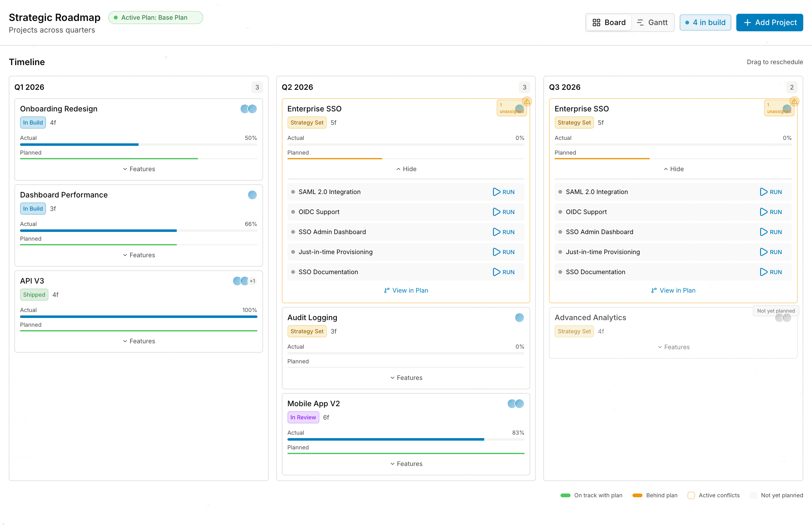Click the avatar on Dashboard Performance card

(252, 195)
